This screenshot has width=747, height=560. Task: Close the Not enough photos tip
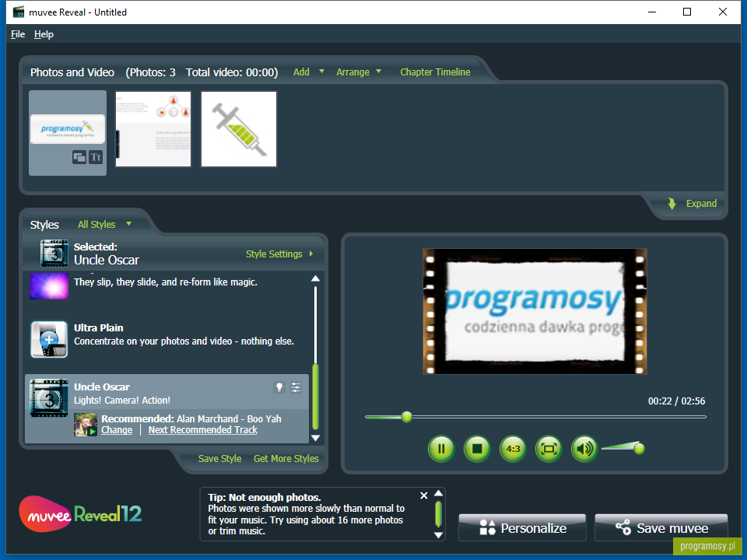tap(423, 495)
